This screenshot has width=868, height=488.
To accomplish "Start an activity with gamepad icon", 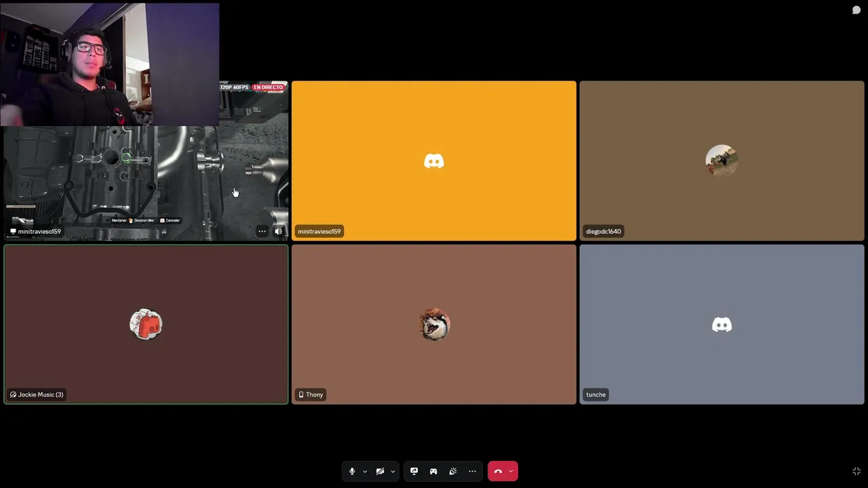I will point(433,471).
